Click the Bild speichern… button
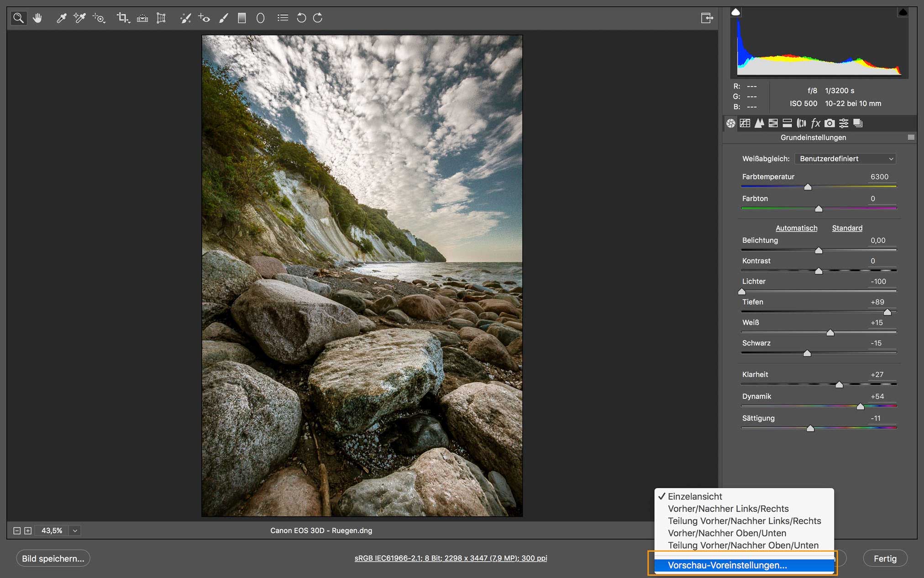 pos(53,558)
